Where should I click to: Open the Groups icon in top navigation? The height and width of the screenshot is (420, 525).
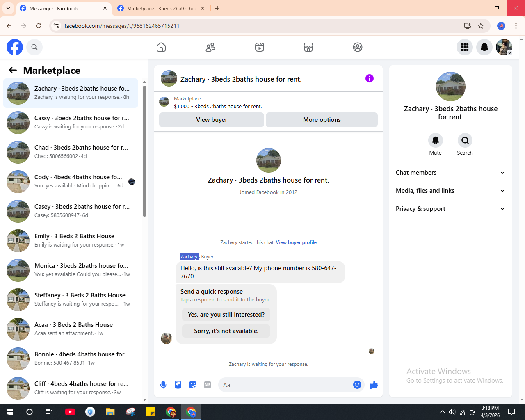coord(358,47)
